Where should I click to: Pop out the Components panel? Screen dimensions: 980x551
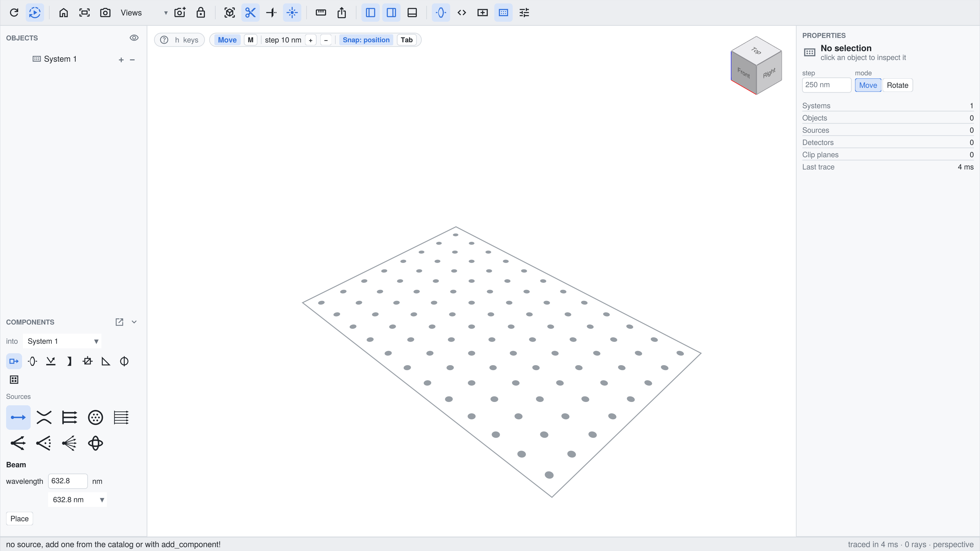point(119,322)
